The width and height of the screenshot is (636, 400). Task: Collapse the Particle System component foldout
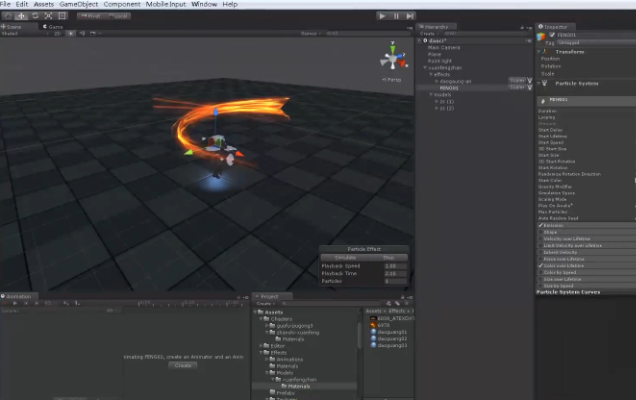[539, 83]
